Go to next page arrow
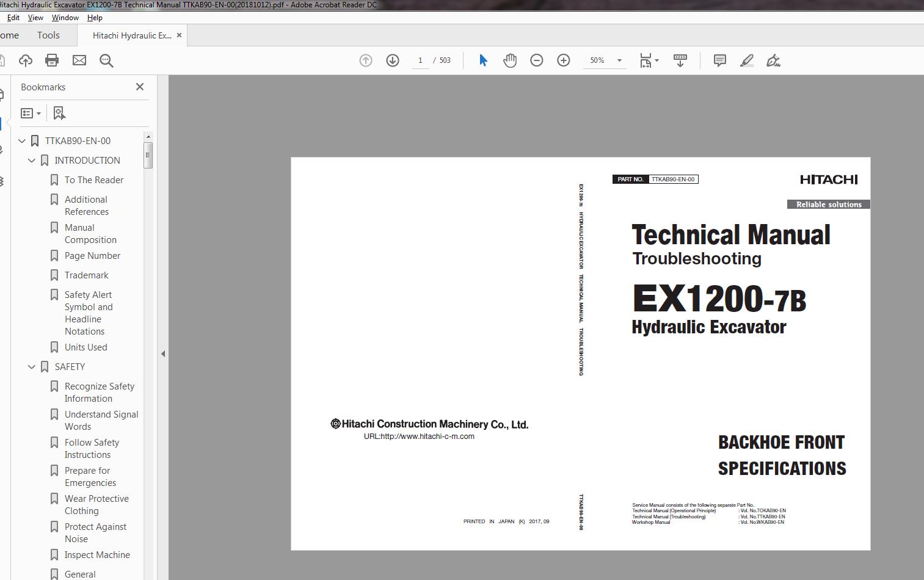Screen dimensions: 924x580 (393, 60)
